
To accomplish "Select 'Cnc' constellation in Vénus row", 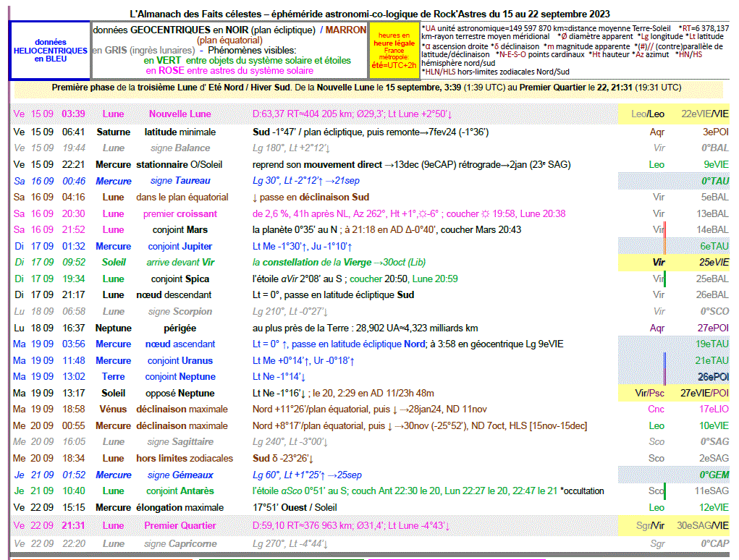I will coord(656,410).
